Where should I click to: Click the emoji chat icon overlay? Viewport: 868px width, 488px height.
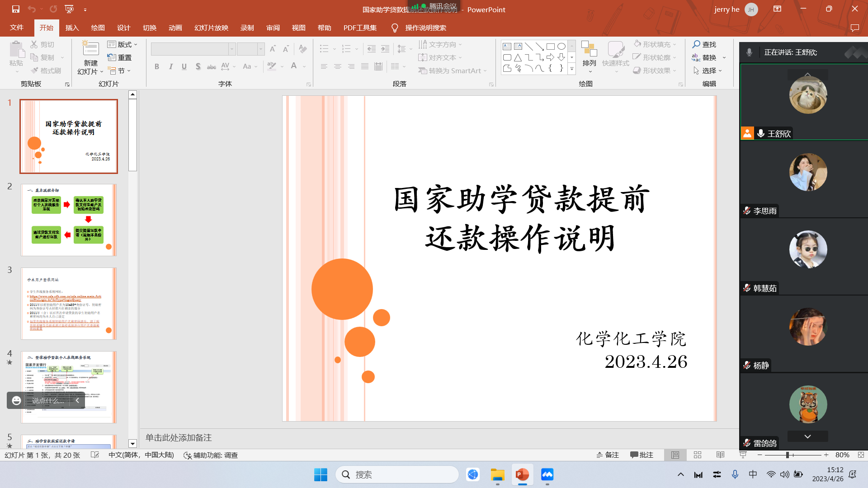pyautogui.click(x=17, y=400)
